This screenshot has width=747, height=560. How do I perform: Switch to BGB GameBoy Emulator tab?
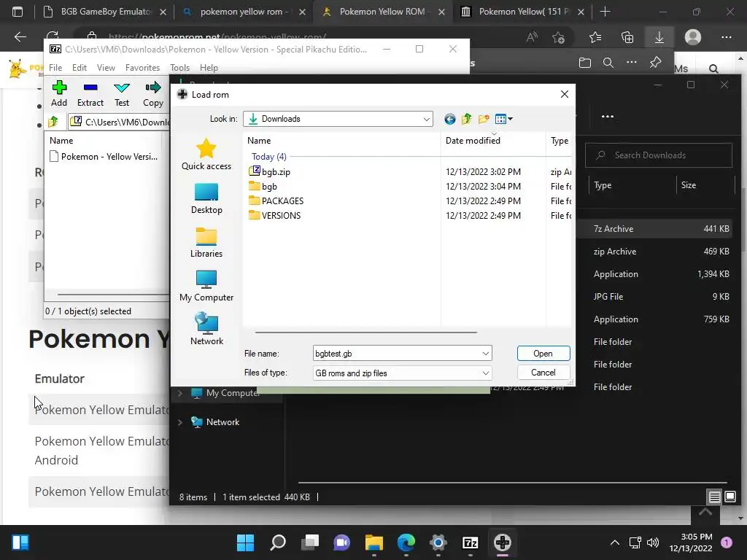tap(105, 12)
